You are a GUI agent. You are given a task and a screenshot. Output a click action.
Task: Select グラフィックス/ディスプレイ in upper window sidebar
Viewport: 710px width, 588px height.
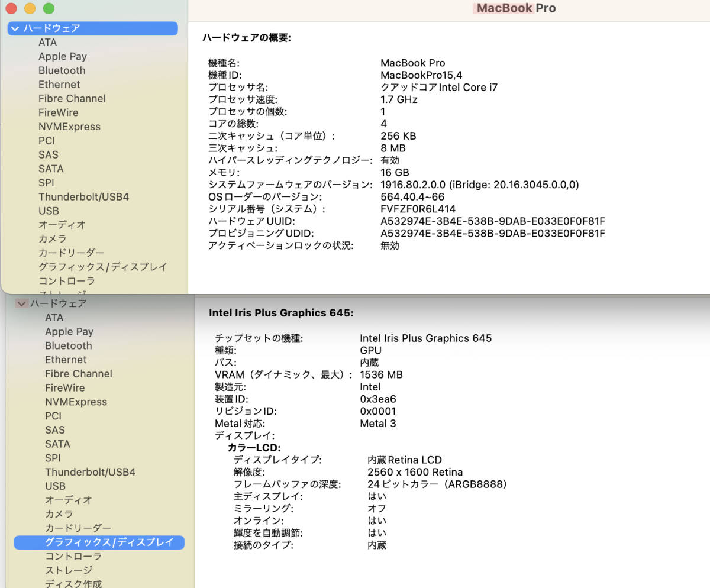pos(103,267)
